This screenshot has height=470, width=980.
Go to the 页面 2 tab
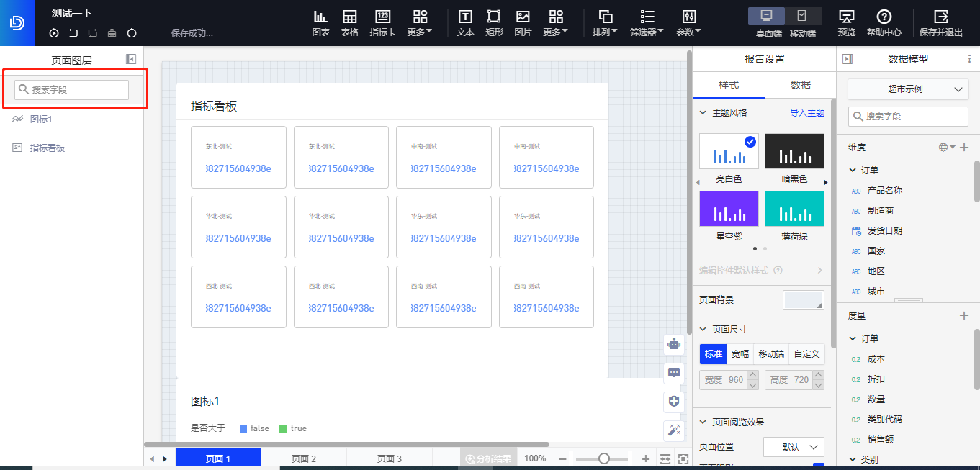[303, 458]
